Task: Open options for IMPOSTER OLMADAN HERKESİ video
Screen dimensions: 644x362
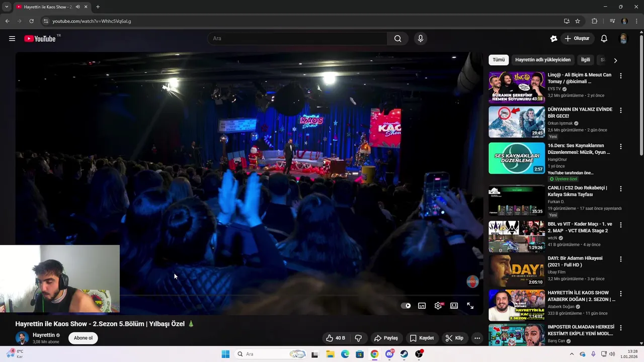Action: (621, 328)
